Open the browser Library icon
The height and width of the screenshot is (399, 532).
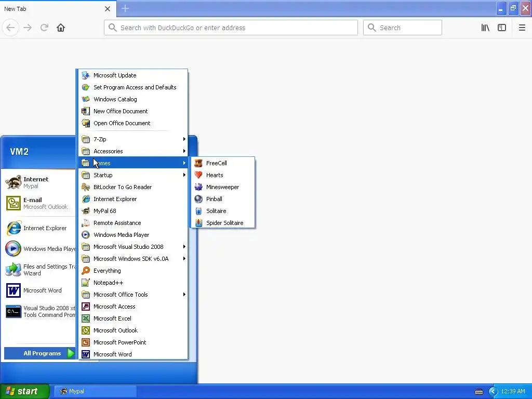(x=485, y=28)
